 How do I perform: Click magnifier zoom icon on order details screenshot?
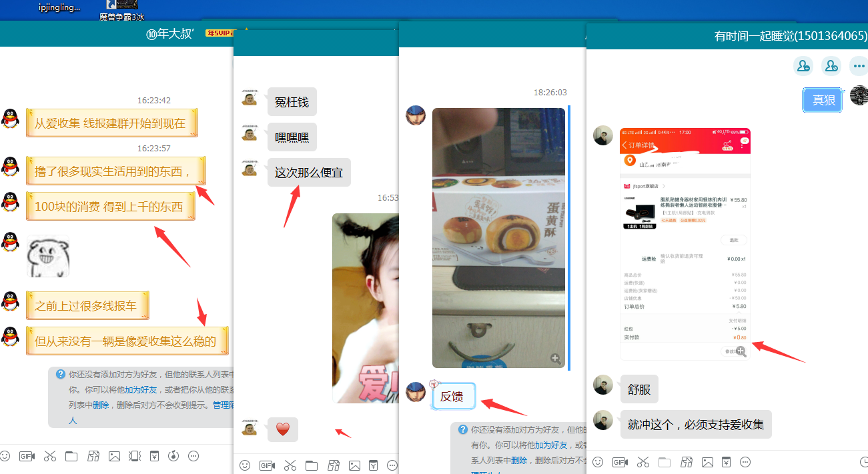[x=741, y=351]
